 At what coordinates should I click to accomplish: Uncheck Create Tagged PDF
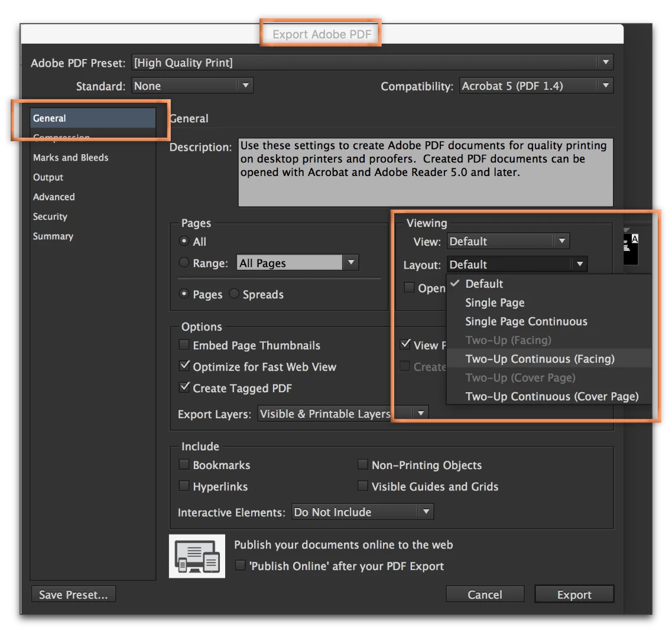pos(184,388)
